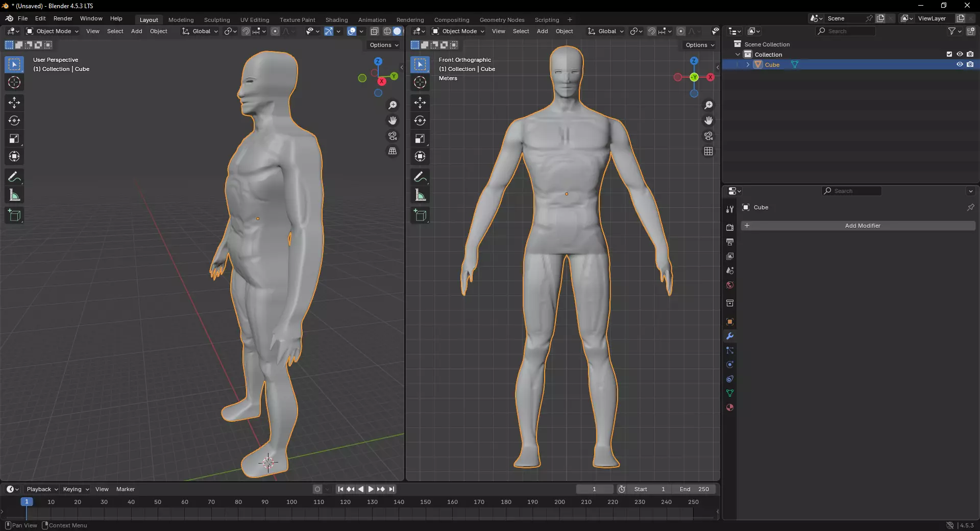Select the Transform tool in left viewport
Screen dimensions: 980x531
(x=14, y=156)
